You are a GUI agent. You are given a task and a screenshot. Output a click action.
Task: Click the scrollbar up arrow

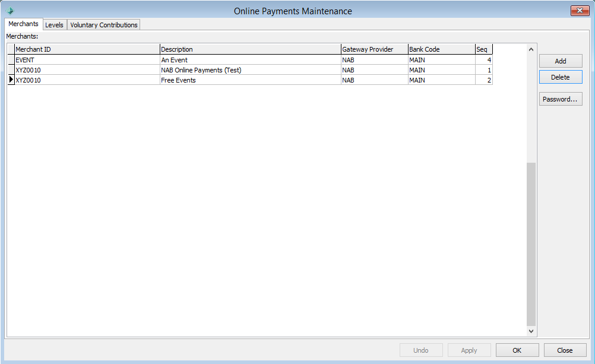point(531,49)
